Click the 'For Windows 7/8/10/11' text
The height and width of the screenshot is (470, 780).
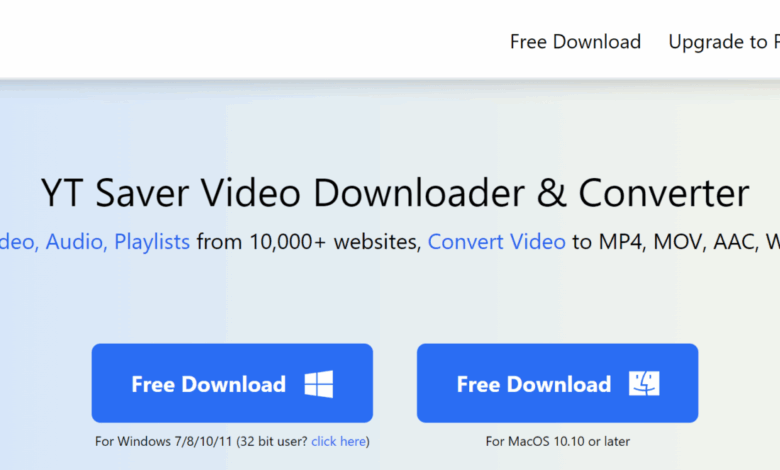coord(164,441)
